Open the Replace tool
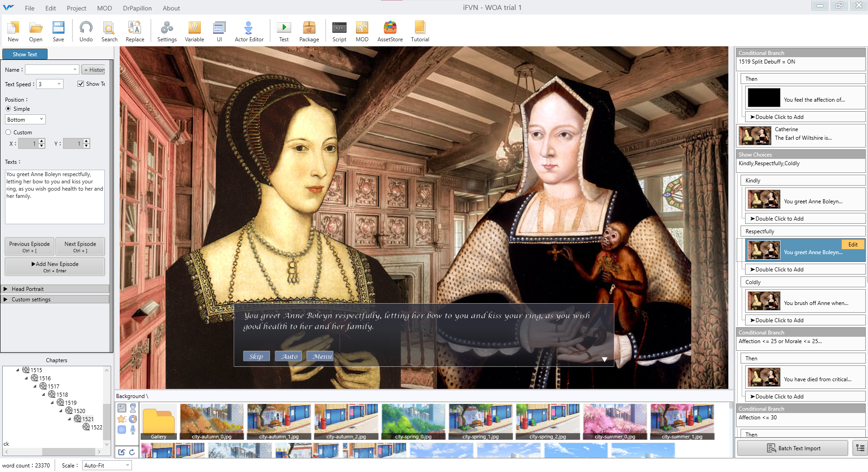The width and height of the screenshot is (868, 472). (x=135, y=32)
